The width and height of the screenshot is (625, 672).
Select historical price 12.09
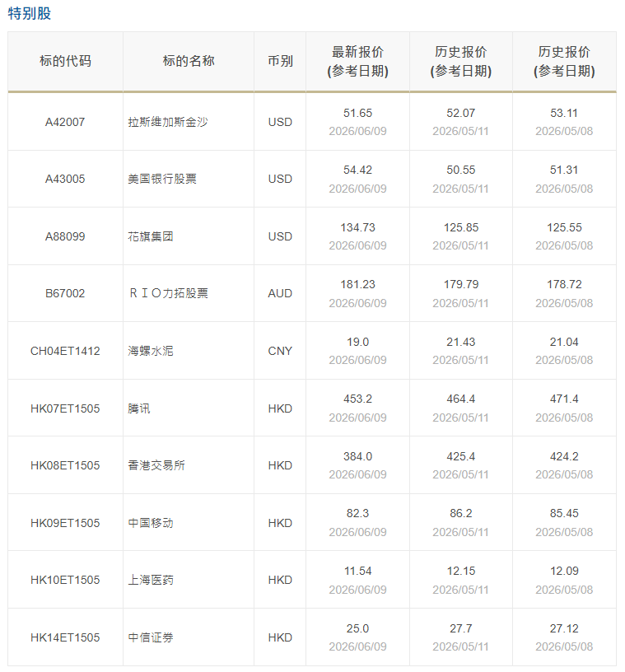564,571
